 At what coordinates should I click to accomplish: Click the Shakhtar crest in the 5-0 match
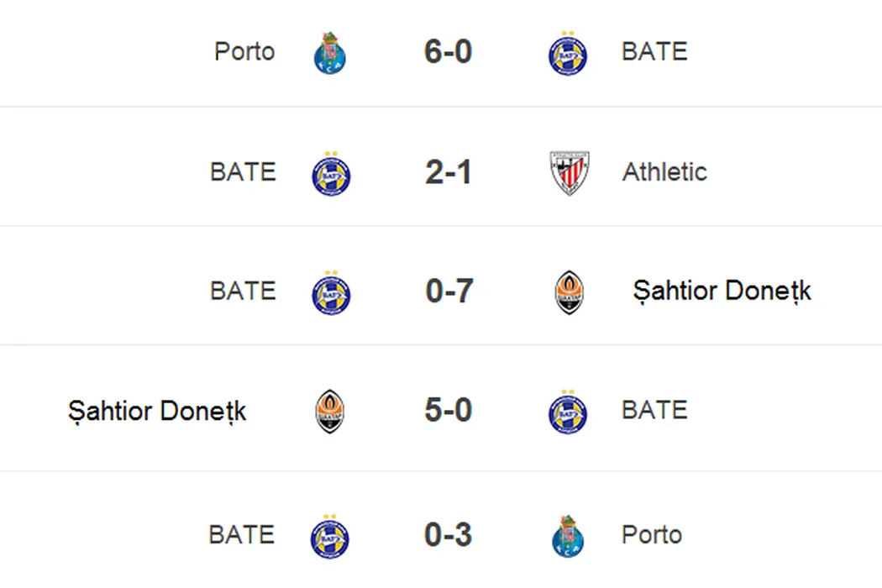[x=330, y=412]
